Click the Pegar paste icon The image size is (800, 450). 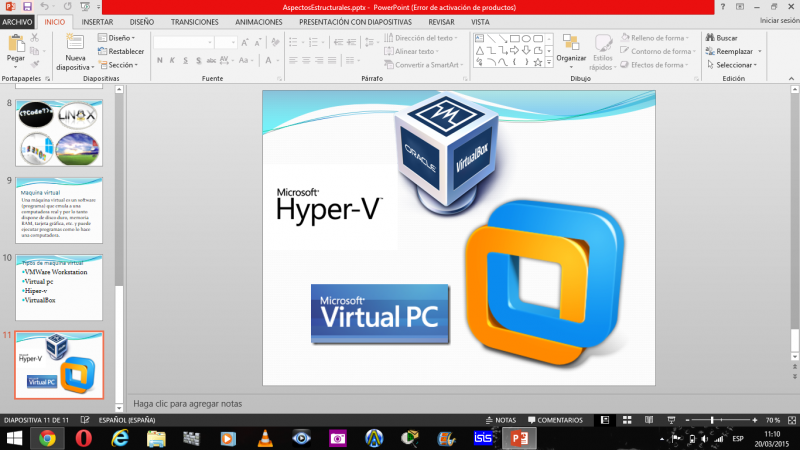tap(16, 44)
